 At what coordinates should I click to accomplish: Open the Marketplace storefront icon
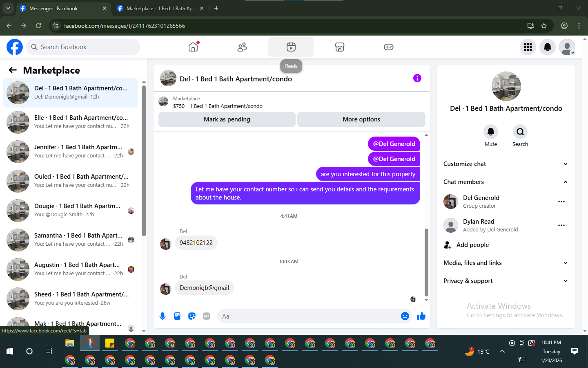(x=340, y=47)
